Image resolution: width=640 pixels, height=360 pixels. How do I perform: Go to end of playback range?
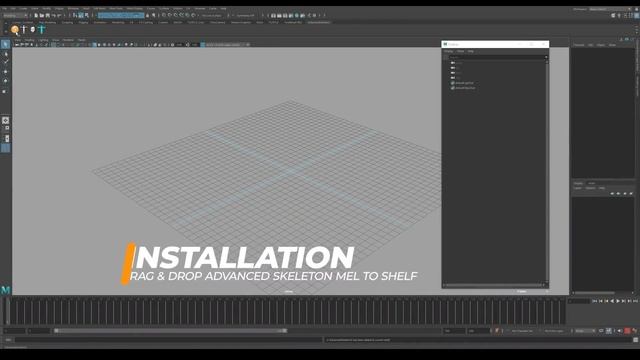tap(635, 301)
